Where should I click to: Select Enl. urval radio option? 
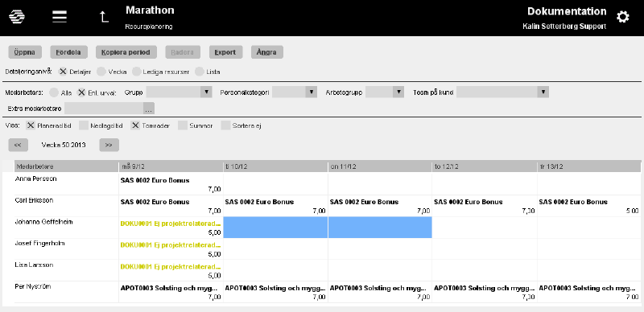click(x=81, y=92)
